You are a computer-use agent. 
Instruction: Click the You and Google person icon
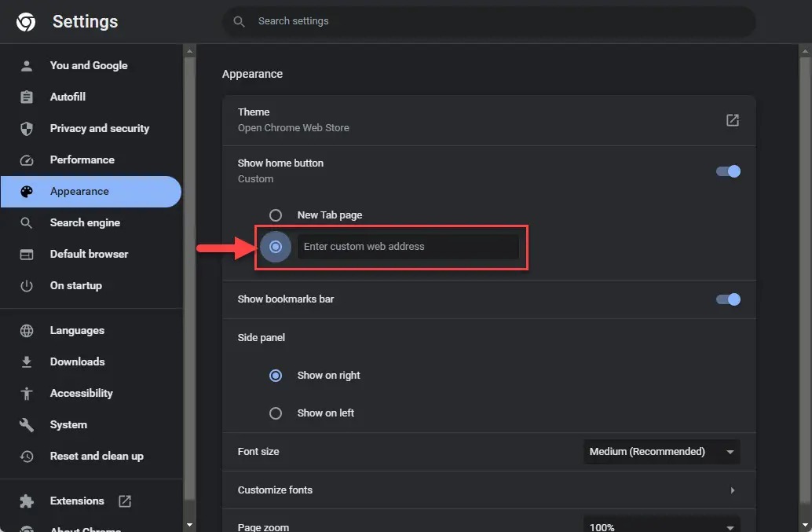27,66
